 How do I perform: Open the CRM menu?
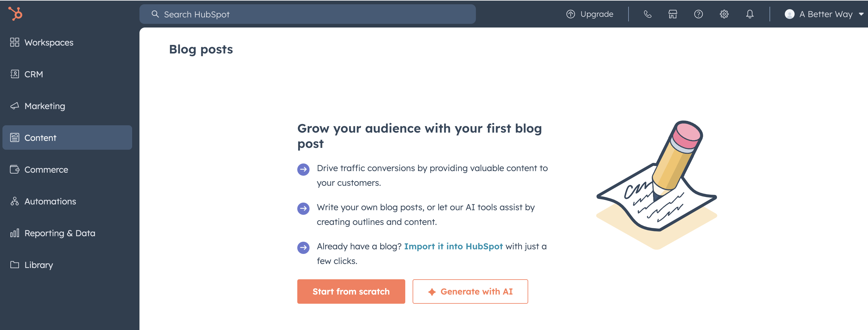pyautogui.click(x=34, y=74)
